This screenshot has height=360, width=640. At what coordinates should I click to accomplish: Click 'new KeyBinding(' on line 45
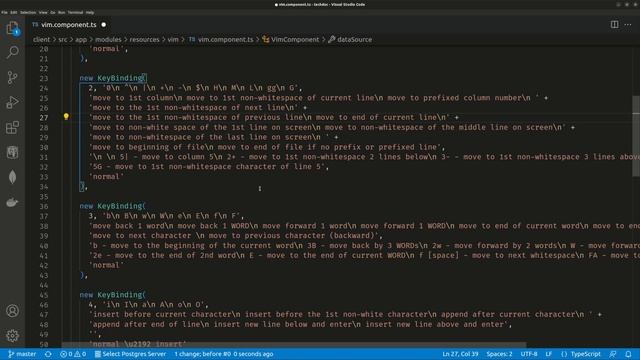tap(113, 295)
